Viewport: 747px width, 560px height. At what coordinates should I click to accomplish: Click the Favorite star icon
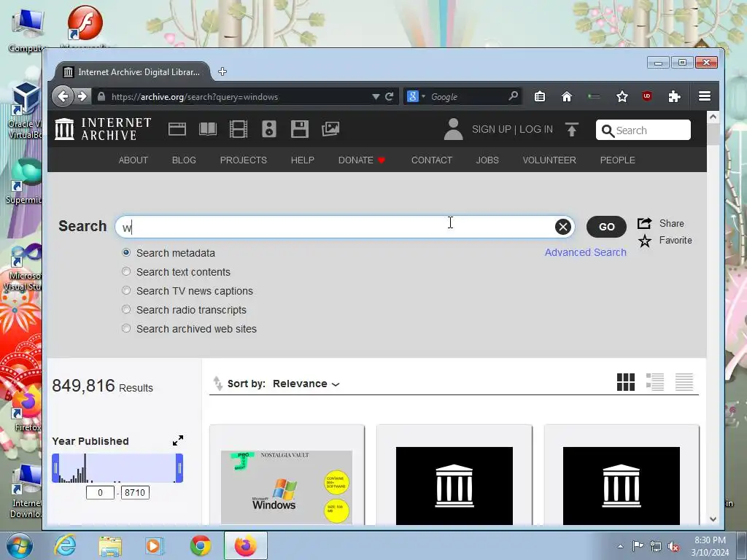pyautogui.click(x=645, y=241)
